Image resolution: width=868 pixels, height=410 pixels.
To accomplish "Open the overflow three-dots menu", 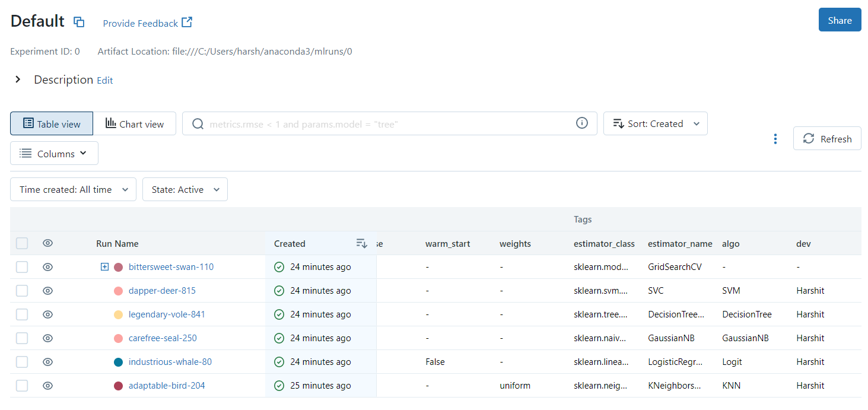I will point(775,138).
